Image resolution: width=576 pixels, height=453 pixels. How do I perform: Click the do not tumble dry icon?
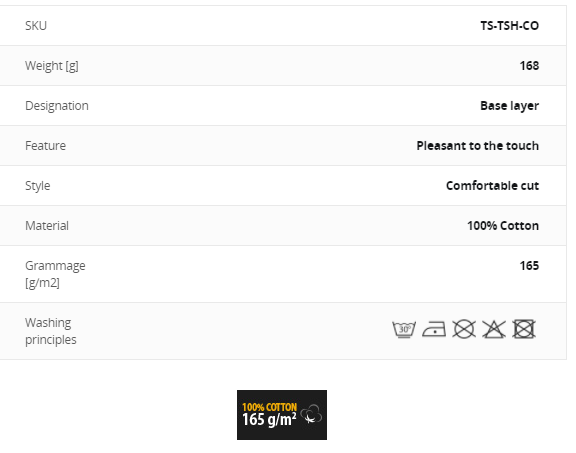tap(523, 329)
